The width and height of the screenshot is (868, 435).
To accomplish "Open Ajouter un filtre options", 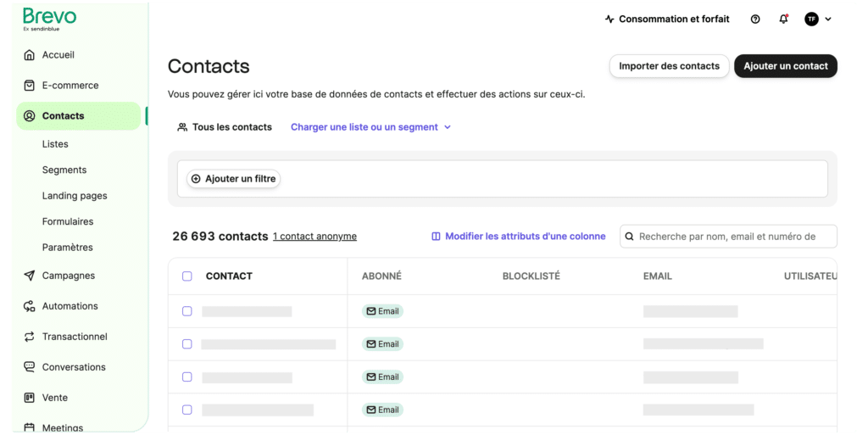I will point(233,179).
